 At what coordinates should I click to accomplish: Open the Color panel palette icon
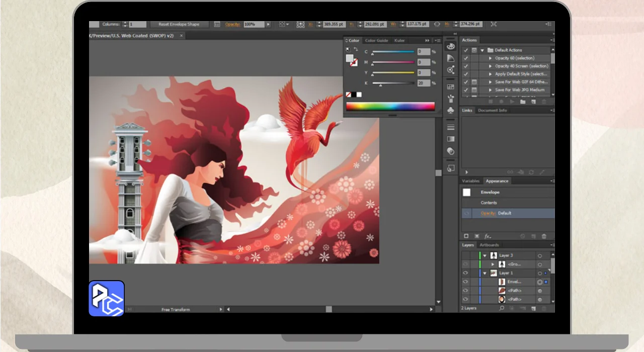pos(450,46)
